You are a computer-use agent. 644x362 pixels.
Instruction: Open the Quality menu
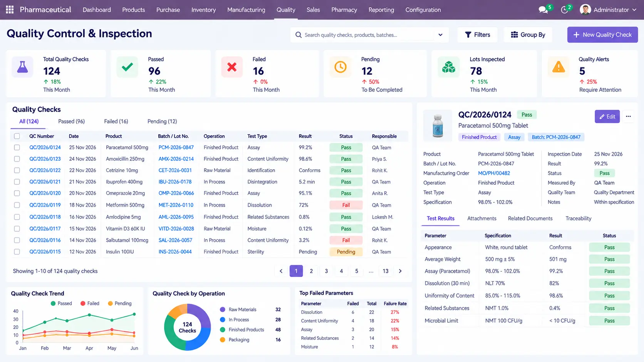pyautogui.click(x=286, y=10)
